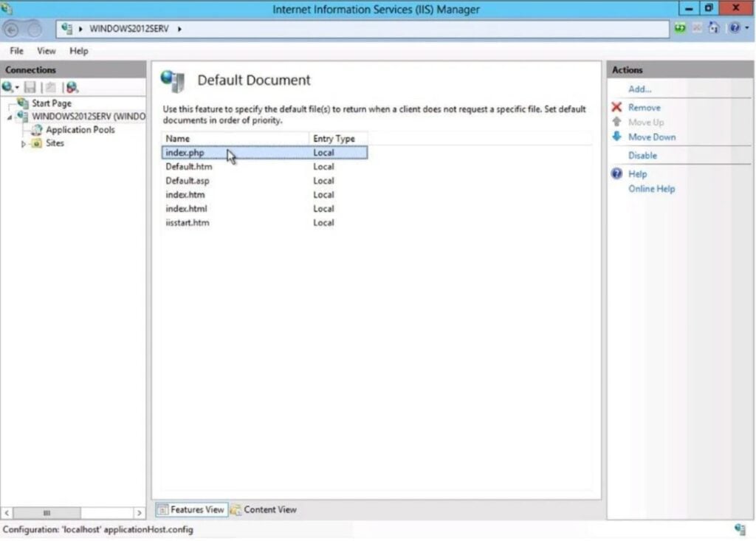Click Local entry type for iisstart.htm
The image size is (756, 541).
(323, 223)
